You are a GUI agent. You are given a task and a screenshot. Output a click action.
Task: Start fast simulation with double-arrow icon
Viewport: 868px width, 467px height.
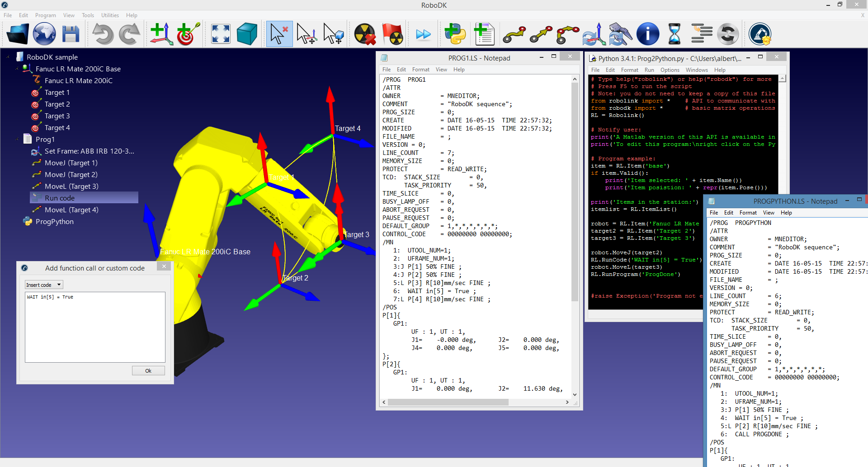tap(423, 33)
